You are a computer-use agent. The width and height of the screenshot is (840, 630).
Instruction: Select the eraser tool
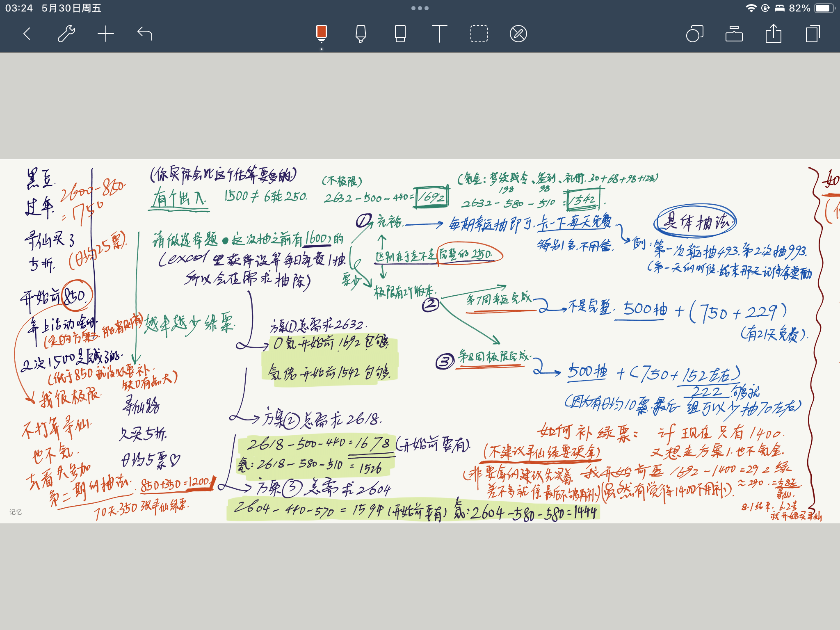click(x=400, y=34)
